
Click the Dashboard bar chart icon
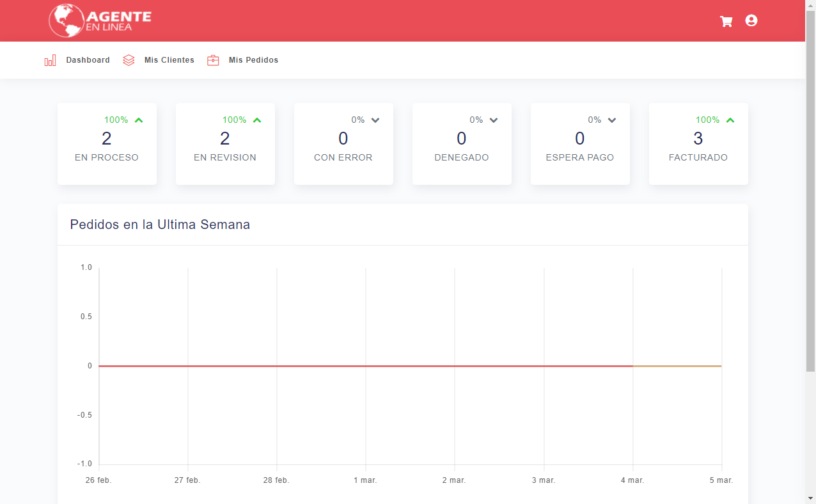point(50,61)
